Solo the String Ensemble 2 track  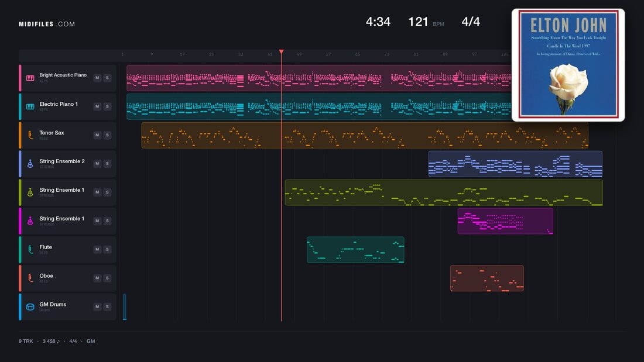(107, 163)
